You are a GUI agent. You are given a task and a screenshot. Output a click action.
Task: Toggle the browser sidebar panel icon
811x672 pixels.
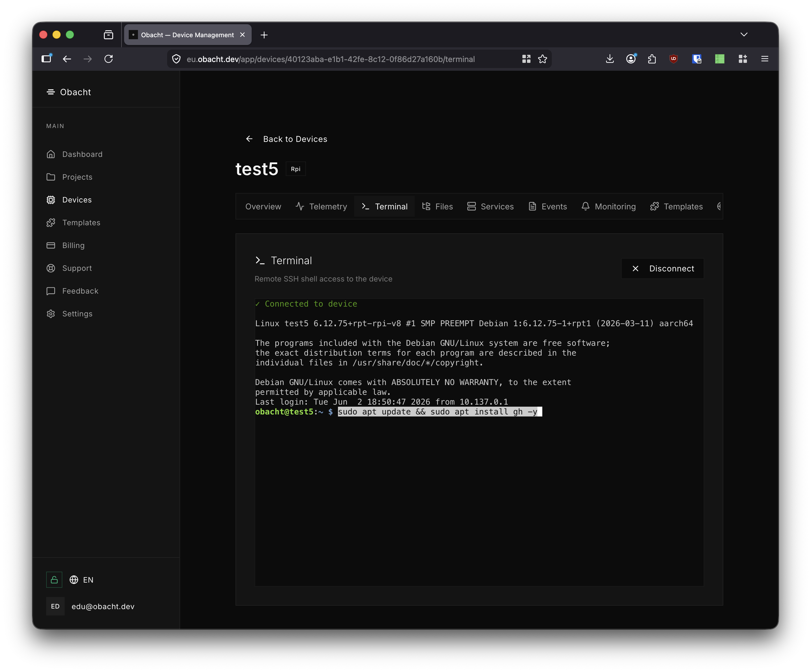[46, 59]
